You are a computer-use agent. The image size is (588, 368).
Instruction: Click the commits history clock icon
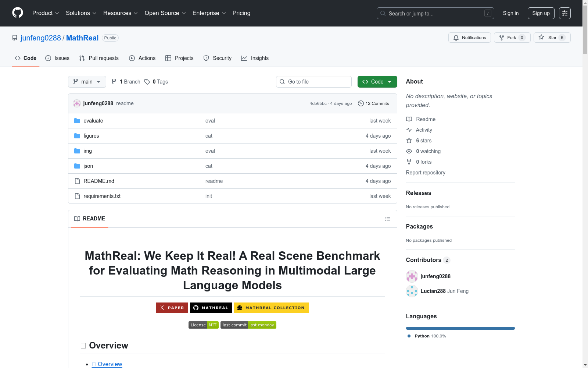point(361,103)
